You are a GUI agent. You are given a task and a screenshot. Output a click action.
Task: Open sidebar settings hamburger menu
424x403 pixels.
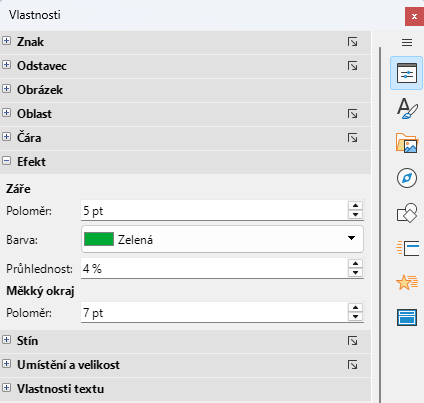(407, 42)
